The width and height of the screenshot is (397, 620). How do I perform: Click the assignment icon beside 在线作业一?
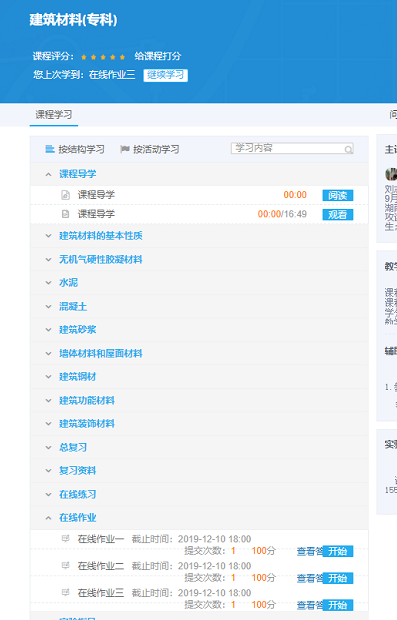point(66,539)
